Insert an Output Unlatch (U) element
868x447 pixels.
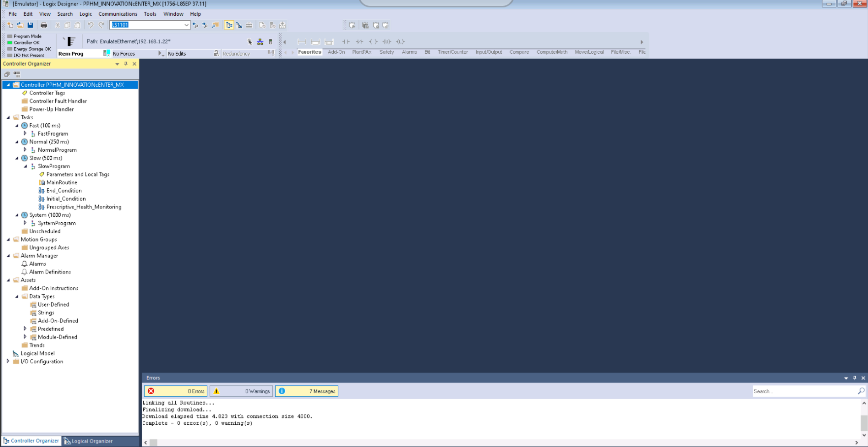coord(387,42)
